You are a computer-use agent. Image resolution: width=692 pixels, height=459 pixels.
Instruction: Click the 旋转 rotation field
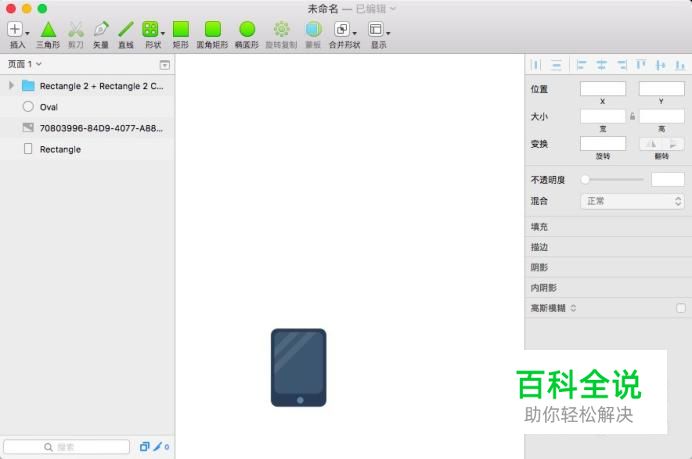click(x=603, y=143)
